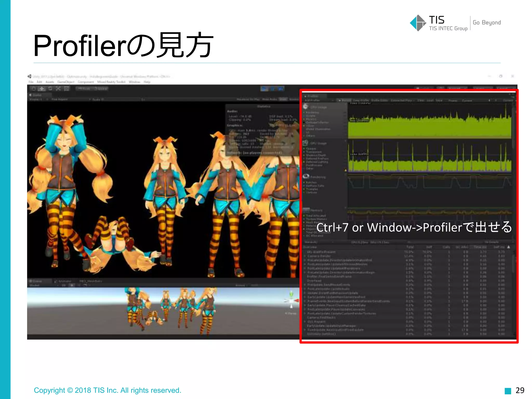This screenshot has height=399, width=532.
Task: Click the Pause button in Unity
Action: [272, 89]
